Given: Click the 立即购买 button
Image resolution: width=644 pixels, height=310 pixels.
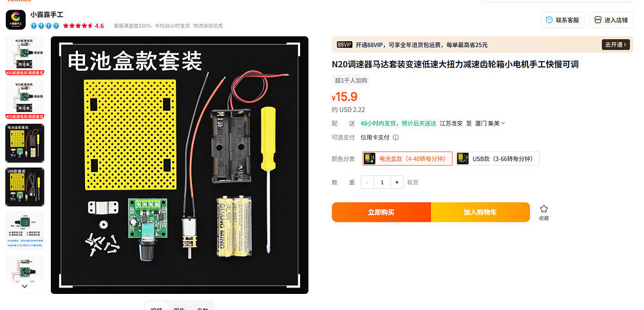Looking at the screenshot, I should click(381, 212).
